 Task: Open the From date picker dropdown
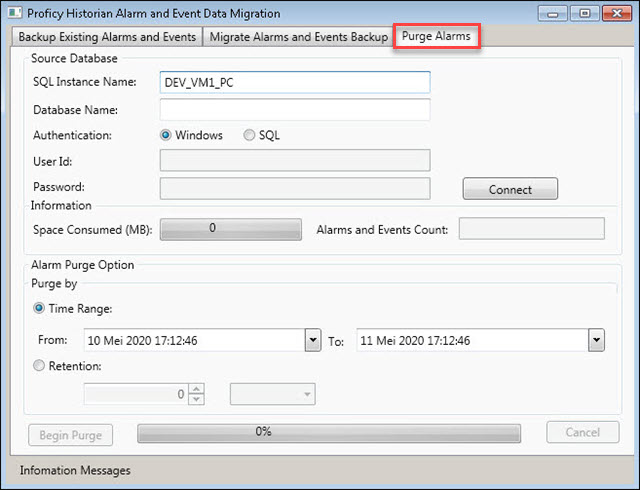[x=313, y=340]
